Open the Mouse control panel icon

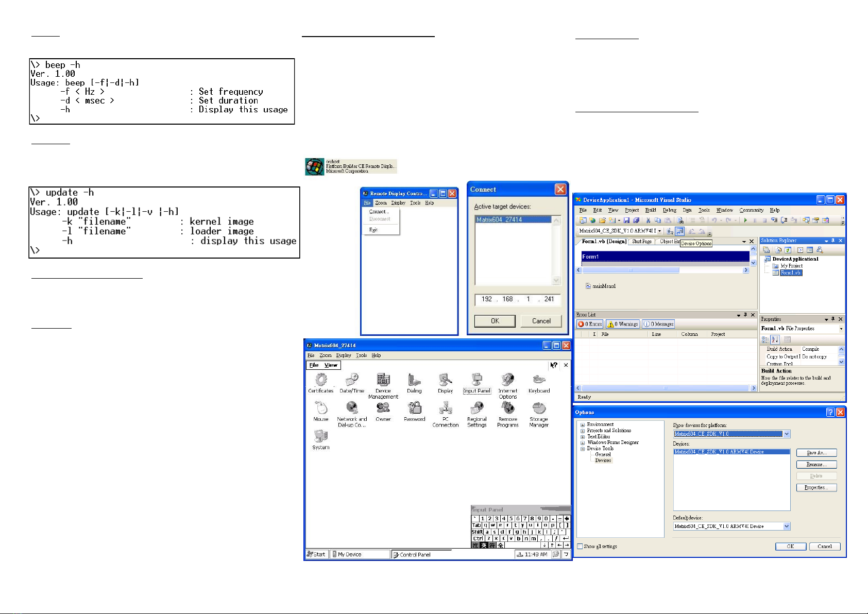click(x=321, y=411)
